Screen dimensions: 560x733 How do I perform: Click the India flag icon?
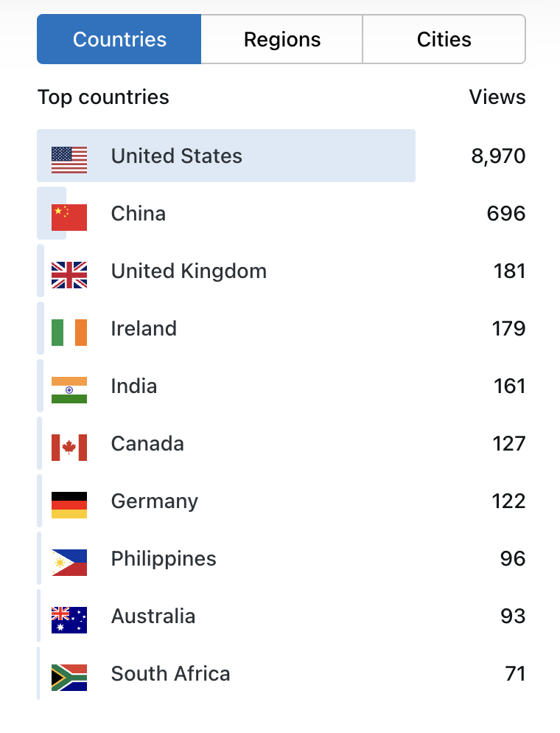click(69, 389)
